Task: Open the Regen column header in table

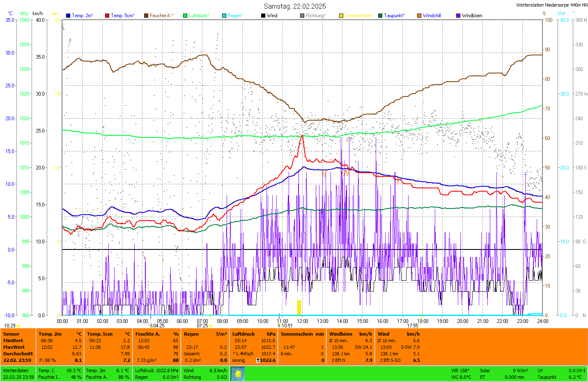Action: coord(191,334)
